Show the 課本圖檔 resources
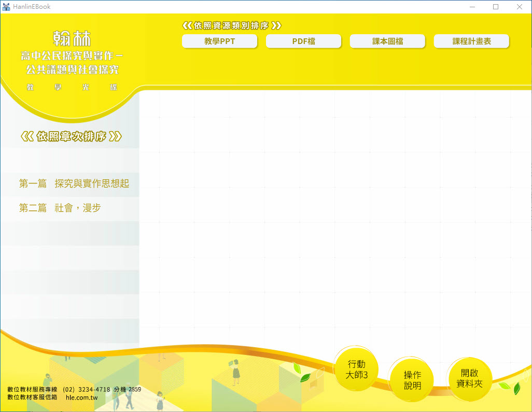Image resolution: width=532 pixels, height=412 pixels. click(387, 41)
